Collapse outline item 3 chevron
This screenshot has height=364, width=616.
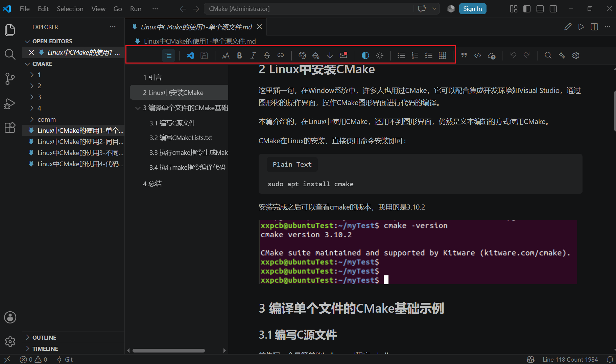pyautogui.click(x=138, y=108)
